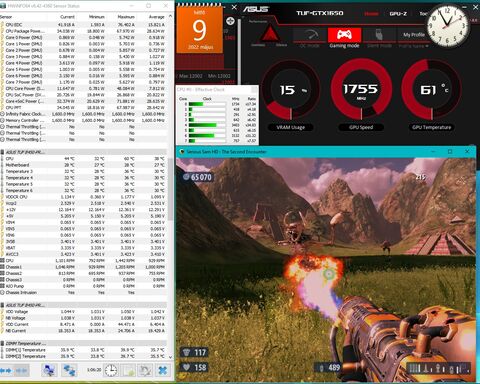
Task: Click orange calendar widget showing 9
Action: pos(199,29)
